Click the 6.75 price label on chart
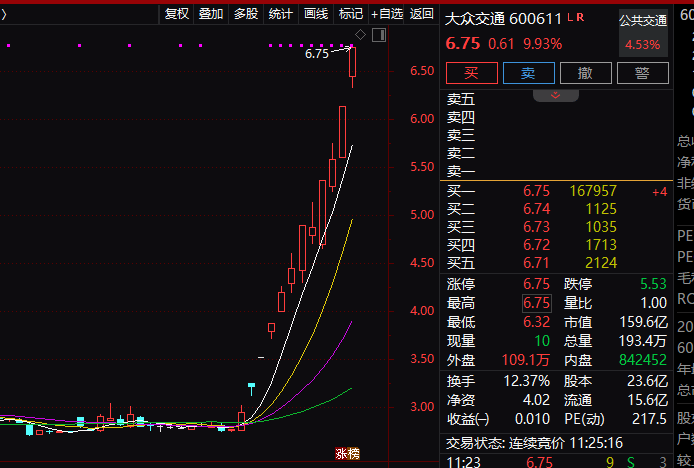The height and width of the screenshot is (468, 694). (317, 54)
